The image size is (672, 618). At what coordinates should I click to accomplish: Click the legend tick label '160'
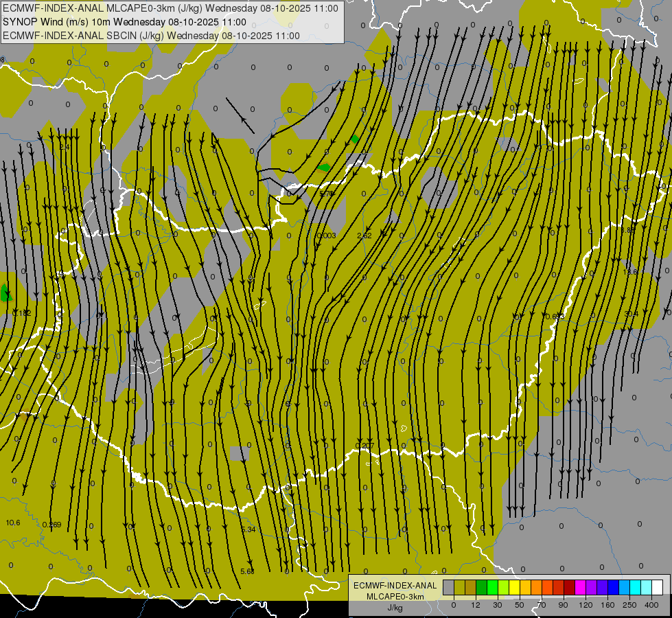pyautogui.click(x=607, y=605)
